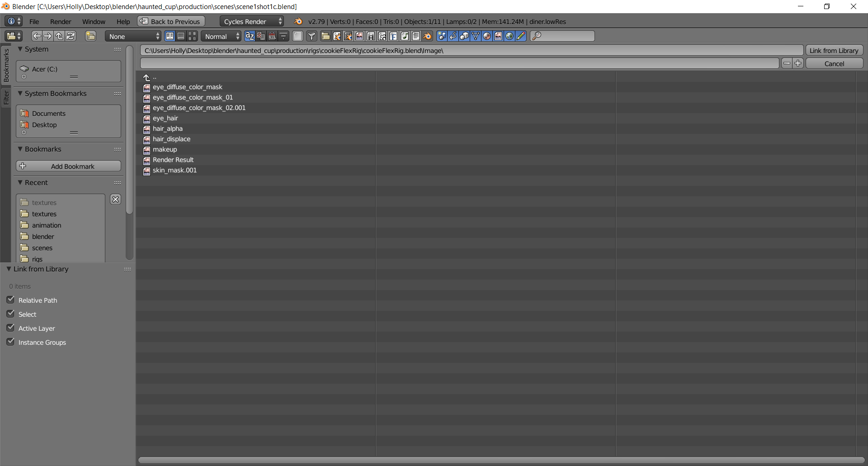Enable the Material datablock filter

[487, 36]
